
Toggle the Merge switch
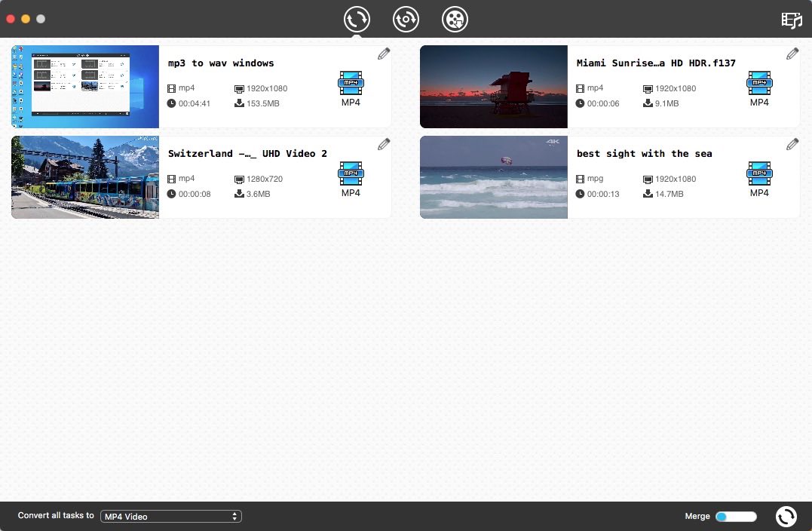735,516
